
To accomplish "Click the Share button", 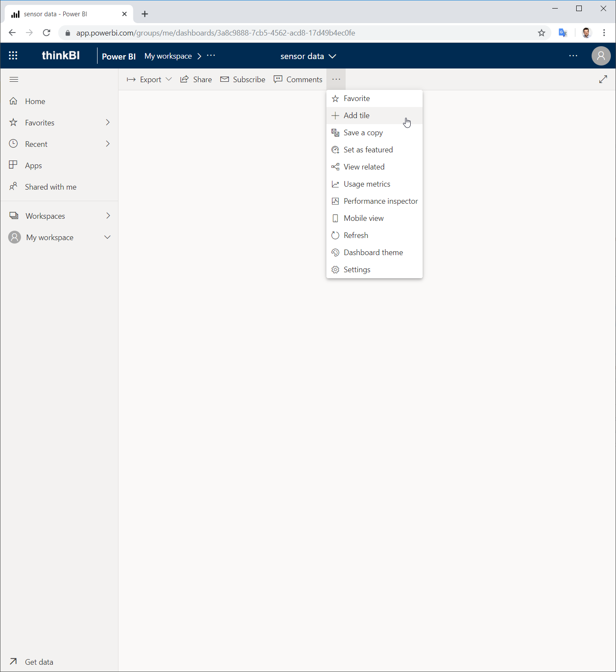I will pos(196,79).
